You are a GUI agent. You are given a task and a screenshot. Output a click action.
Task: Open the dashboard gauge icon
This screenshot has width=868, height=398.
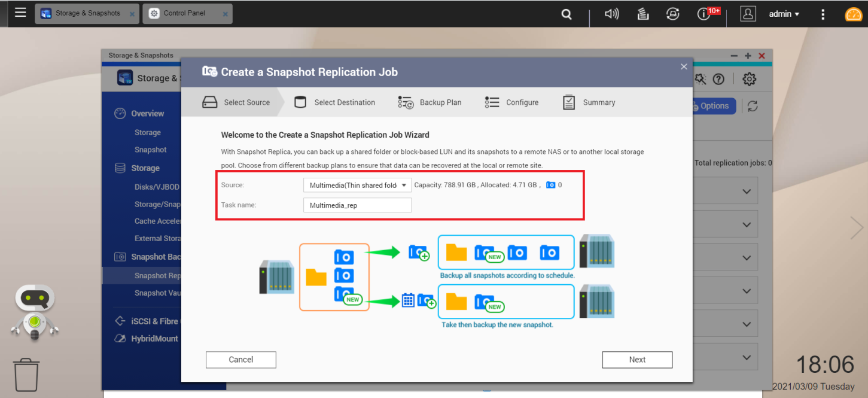point(853,14)
